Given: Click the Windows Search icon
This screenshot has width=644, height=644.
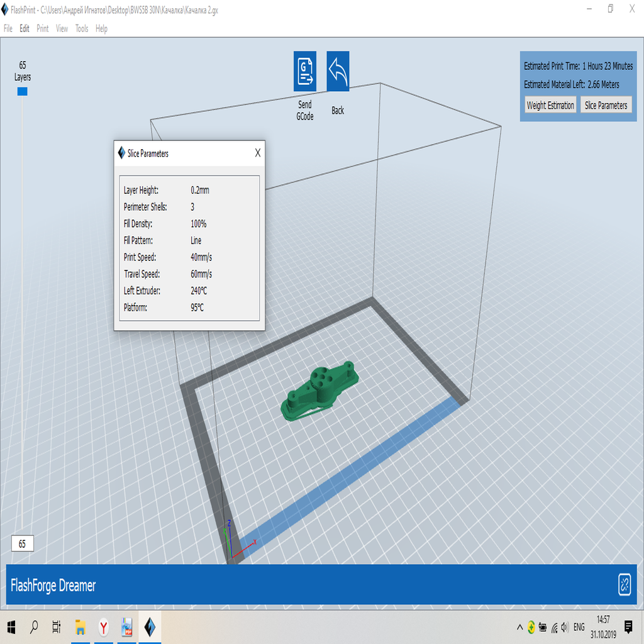Looking at the screenshot, I should (34, 627).
